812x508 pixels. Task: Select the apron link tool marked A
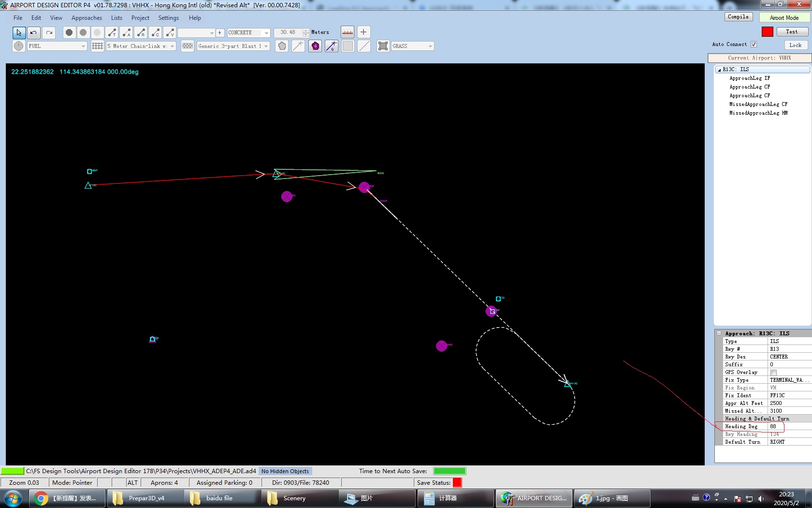[126, 32]
